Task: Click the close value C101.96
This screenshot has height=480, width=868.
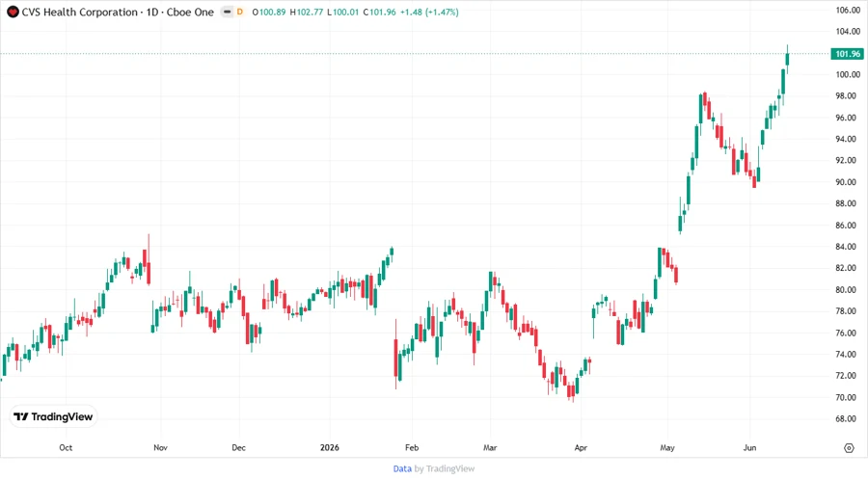Action: (x=380, y=13)
